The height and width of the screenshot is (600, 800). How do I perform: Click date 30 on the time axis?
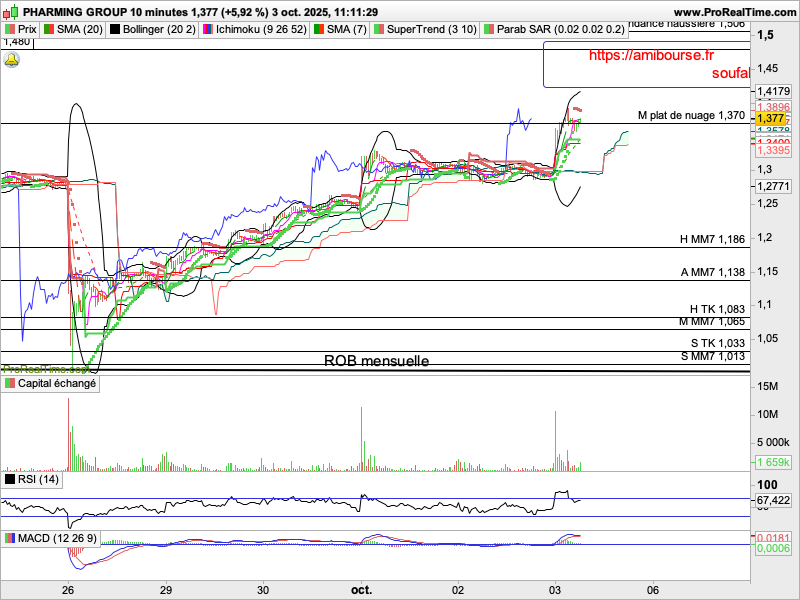263,590
